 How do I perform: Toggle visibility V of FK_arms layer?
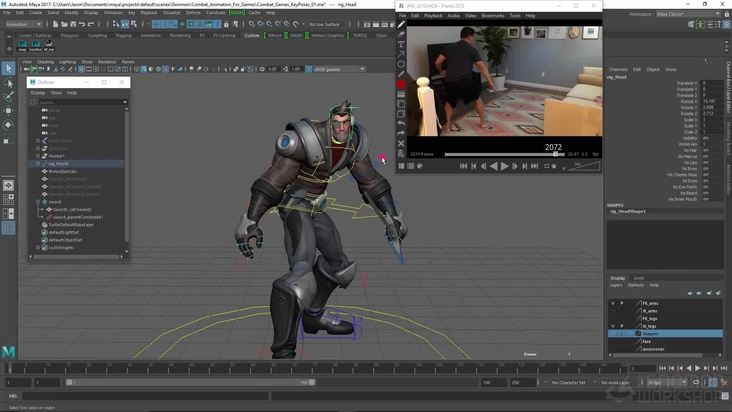[613, 303]
